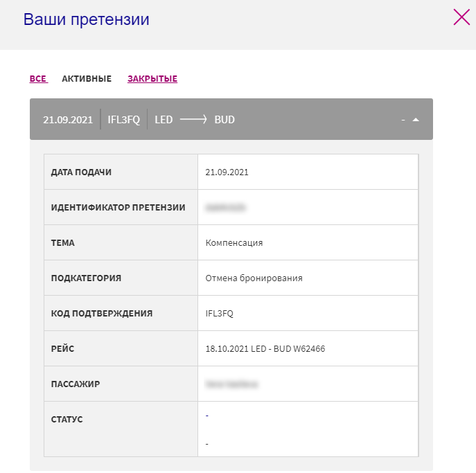Screen dimensions: 476x473
Task: Click the BUD destination in header bar
Action: [224, 120]
